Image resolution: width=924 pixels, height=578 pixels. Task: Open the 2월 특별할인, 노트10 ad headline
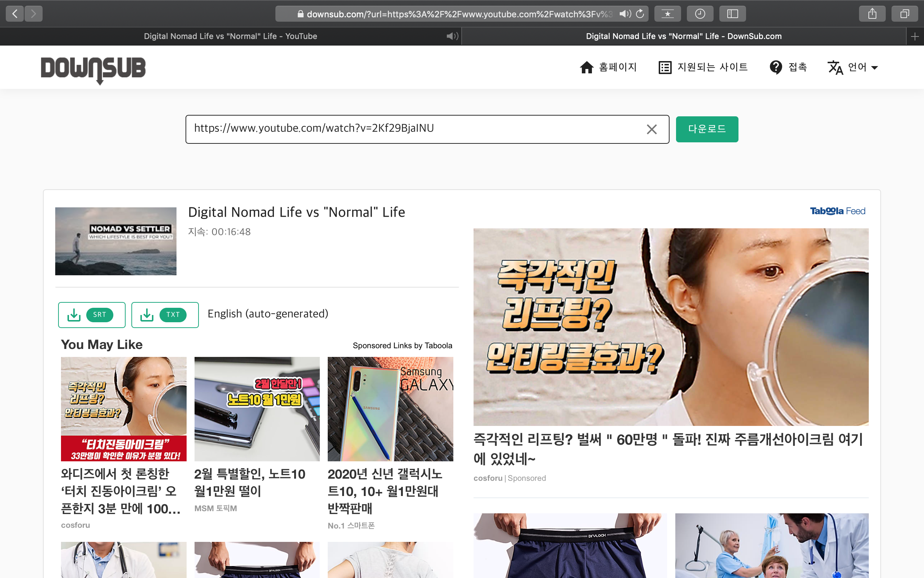tap(250, 482)
